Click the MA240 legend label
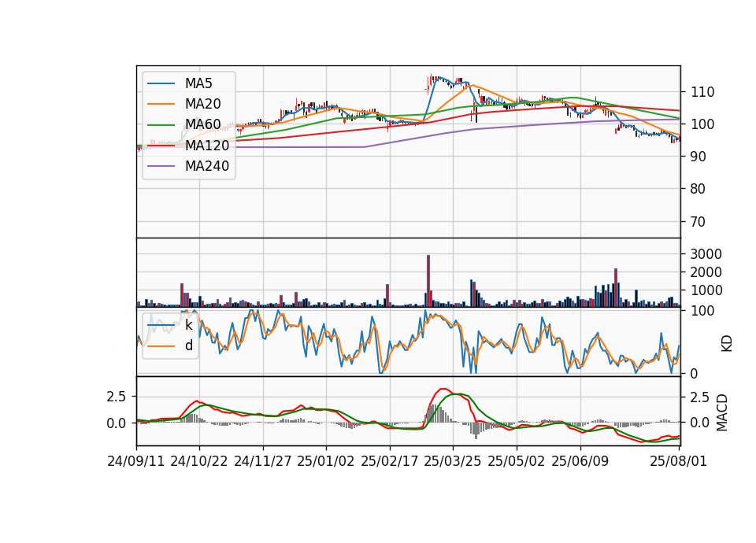756x543 pixels. coord(207,166)
